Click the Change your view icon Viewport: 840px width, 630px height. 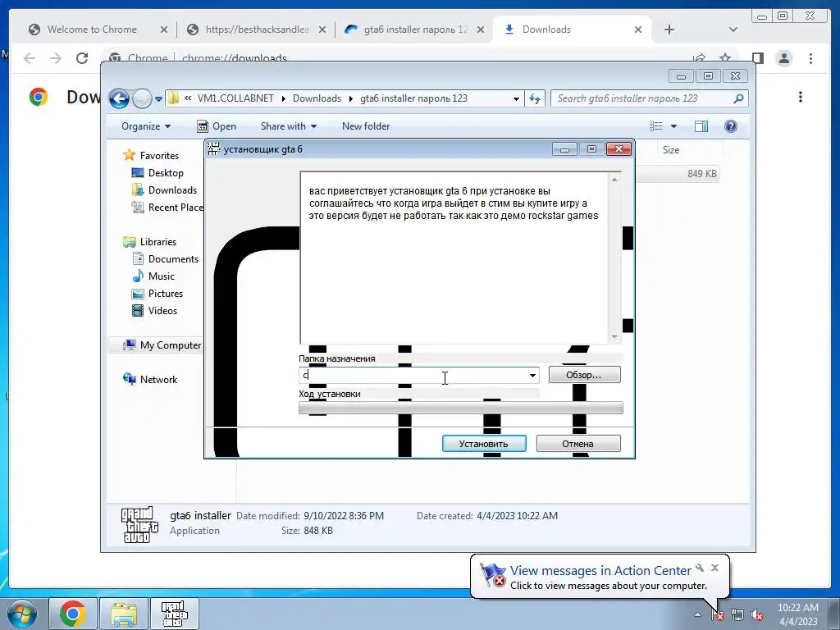pos(656,126)
